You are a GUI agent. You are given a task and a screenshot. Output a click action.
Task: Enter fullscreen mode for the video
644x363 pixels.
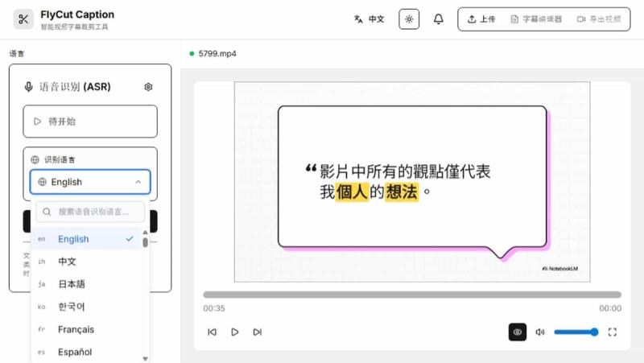[613, 332]
